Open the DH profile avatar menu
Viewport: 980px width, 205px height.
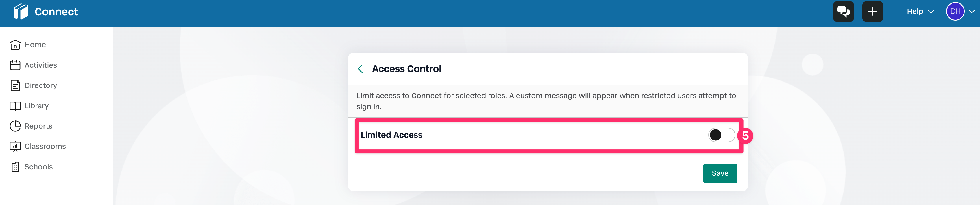tap(955, 11)
